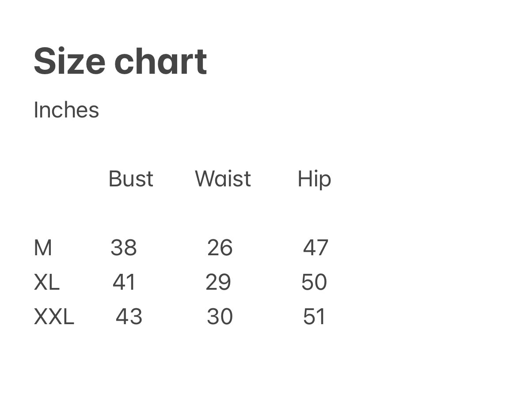517x420 pixels.
Task: Click hip value 50 for size XL
Action: [314, 282]
